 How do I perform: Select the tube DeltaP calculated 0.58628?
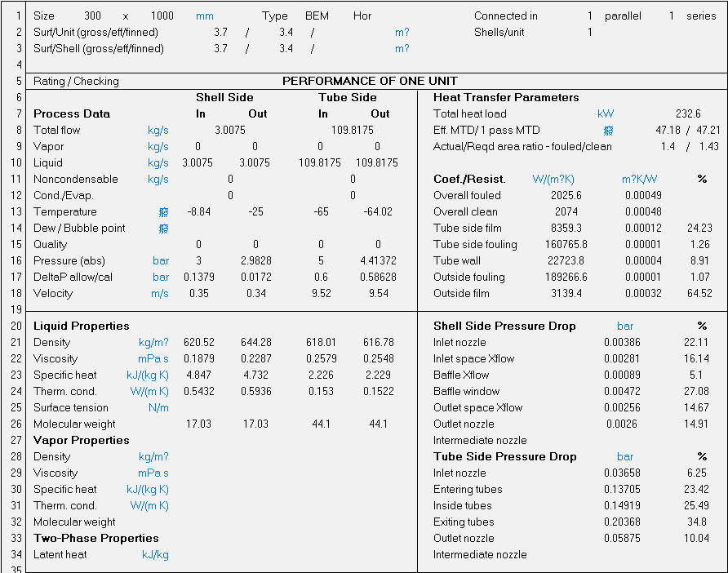(x=378, y=278)
